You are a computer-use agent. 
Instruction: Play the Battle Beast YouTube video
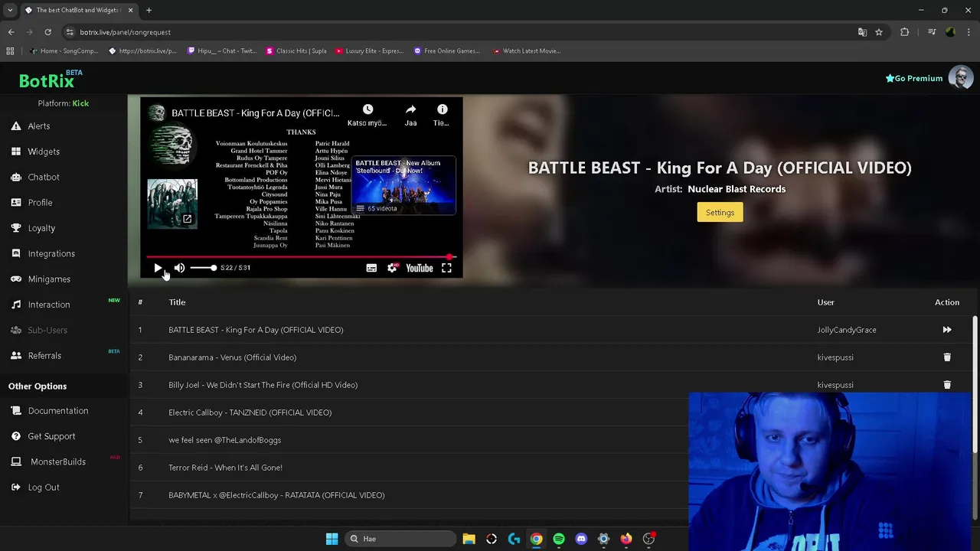click(158, 268)
